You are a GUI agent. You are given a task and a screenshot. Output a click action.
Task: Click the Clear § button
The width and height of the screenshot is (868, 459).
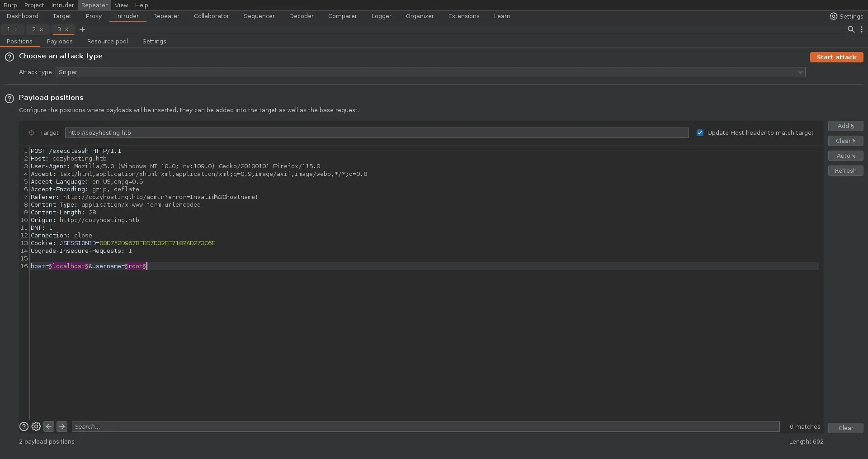(845, 141)
